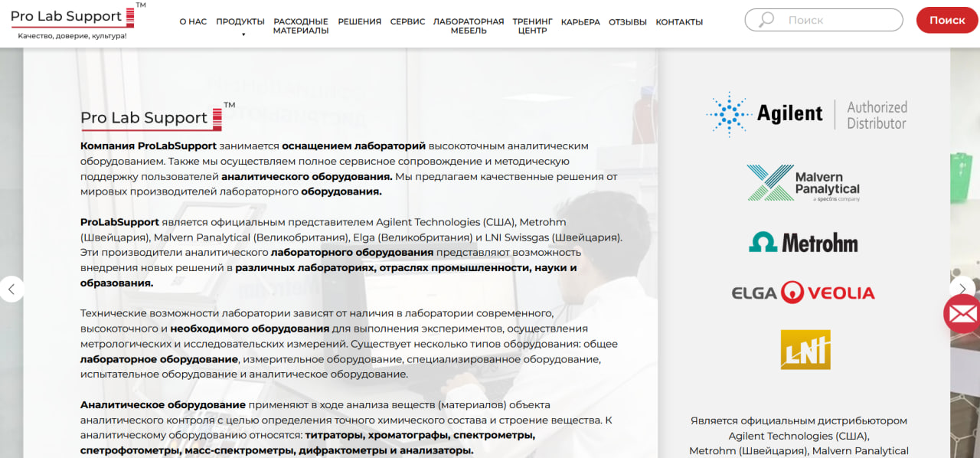
Task: Click the ELGA Veolia logo
Action: coord(803,292)
